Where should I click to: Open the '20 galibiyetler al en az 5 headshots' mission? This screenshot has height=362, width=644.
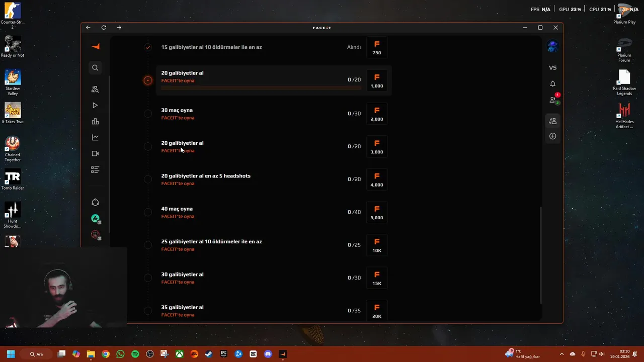206,176
